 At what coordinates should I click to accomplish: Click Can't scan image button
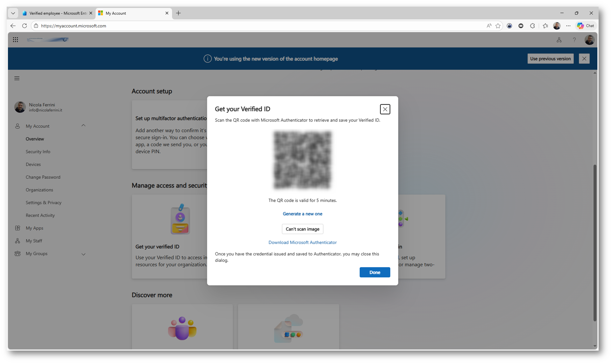click(302, 229)
